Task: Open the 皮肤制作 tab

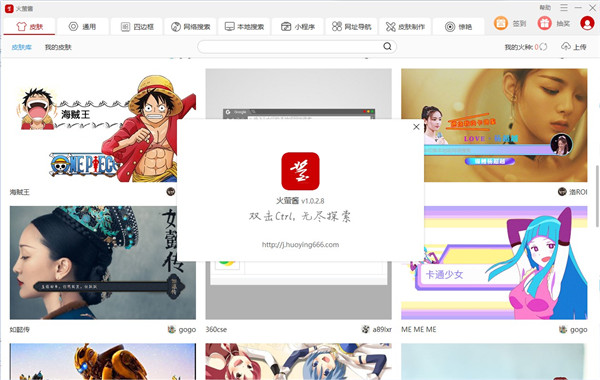Action: [x=405, y=26]
